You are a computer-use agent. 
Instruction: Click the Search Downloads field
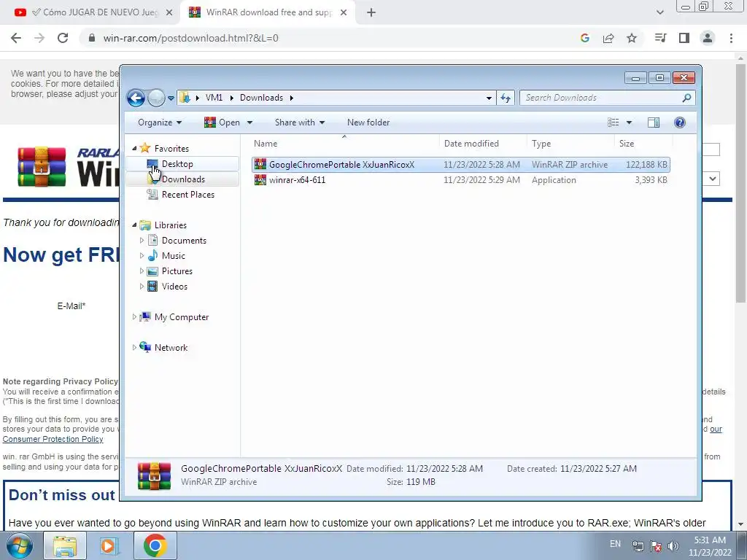(x=607, y=98)
